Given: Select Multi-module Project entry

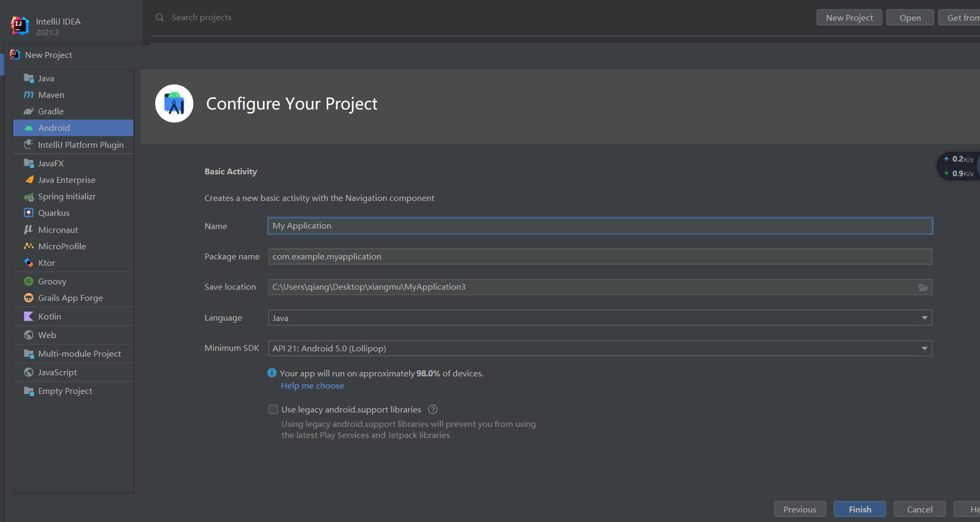Looking at the screenshot, I should [73, 353].
